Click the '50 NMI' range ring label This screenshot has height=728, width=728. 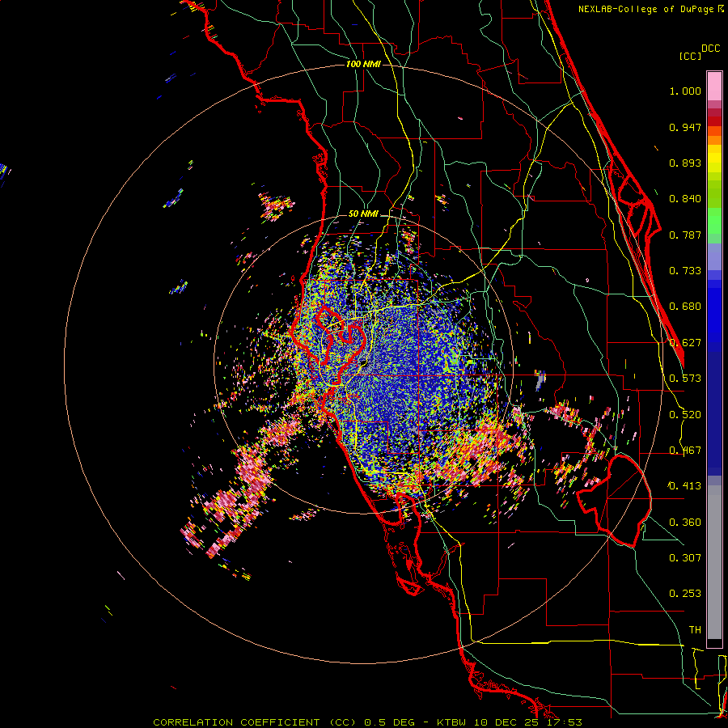point(363,214)
